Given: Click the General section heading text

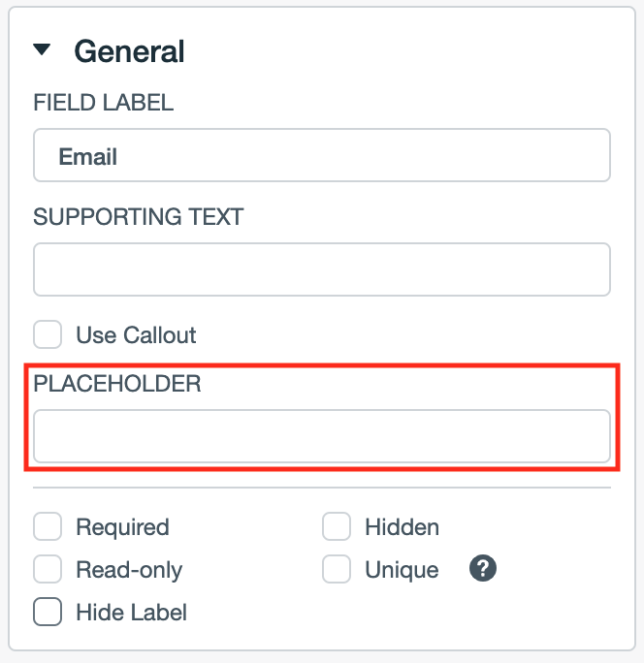Looking at the screenshot, I should (x=129, y=51).
